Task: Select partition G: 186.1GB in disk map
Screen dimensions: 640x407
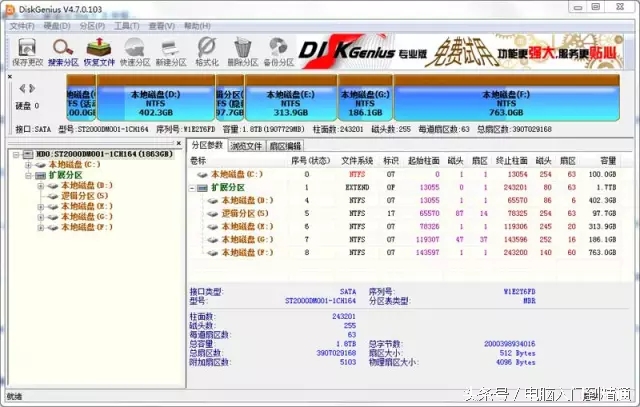Action: (365, 98)
